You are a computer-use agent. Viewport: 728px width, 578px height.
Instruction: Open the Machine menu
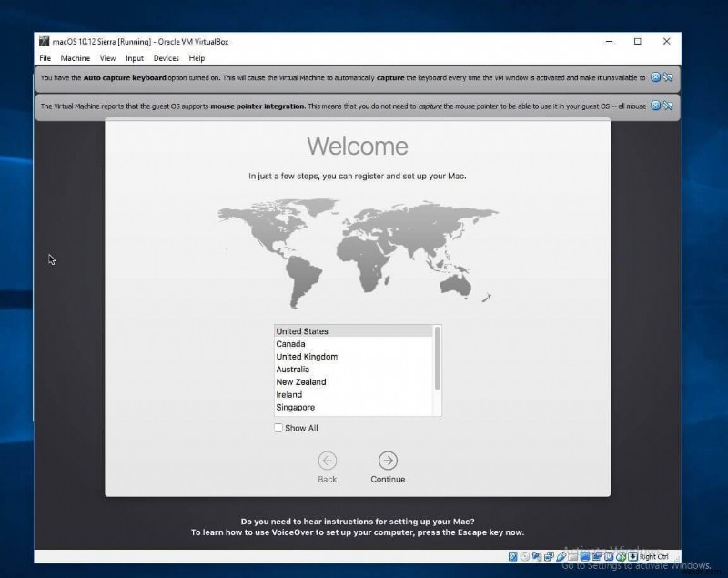click(x=75, y=57)
